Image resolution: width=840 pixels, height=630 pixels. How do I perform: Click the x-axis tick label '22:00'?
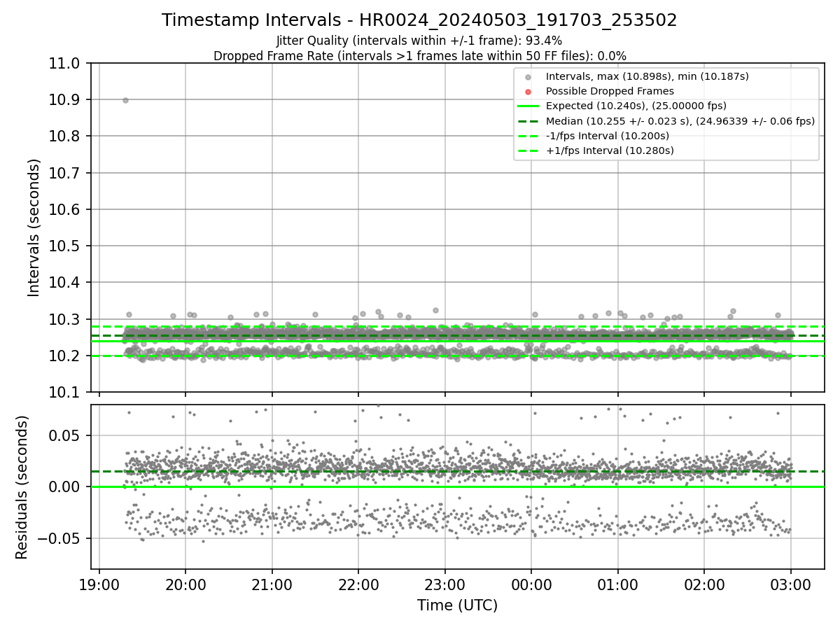[x=358, y=584]
